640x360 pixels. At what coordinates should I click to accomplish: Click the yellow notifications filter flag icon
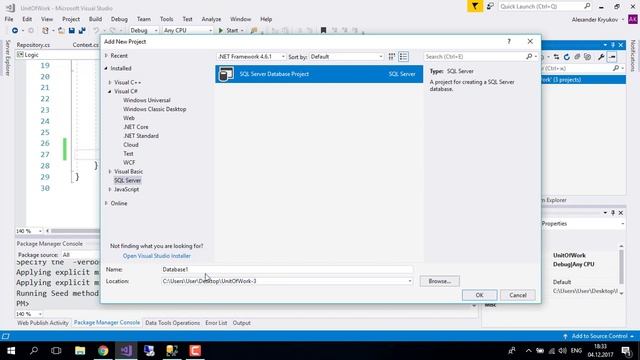point(475,6)
